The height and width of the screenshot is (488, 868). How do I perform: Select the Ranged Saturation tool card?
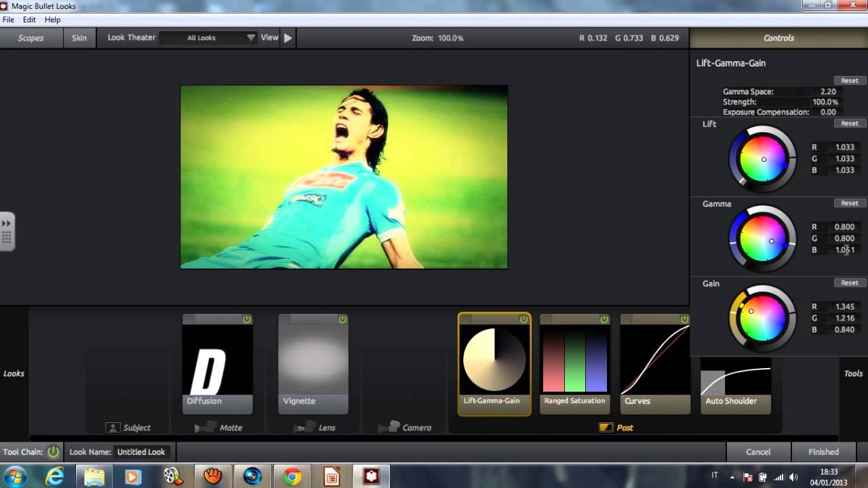[x=574, y=364]
